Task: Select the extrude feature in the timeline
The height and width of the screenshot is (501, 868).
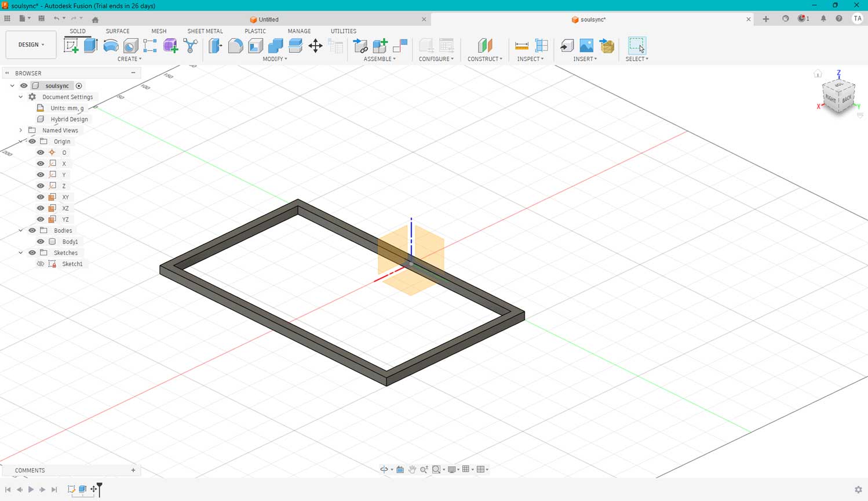Action: [x=82, y=489]
